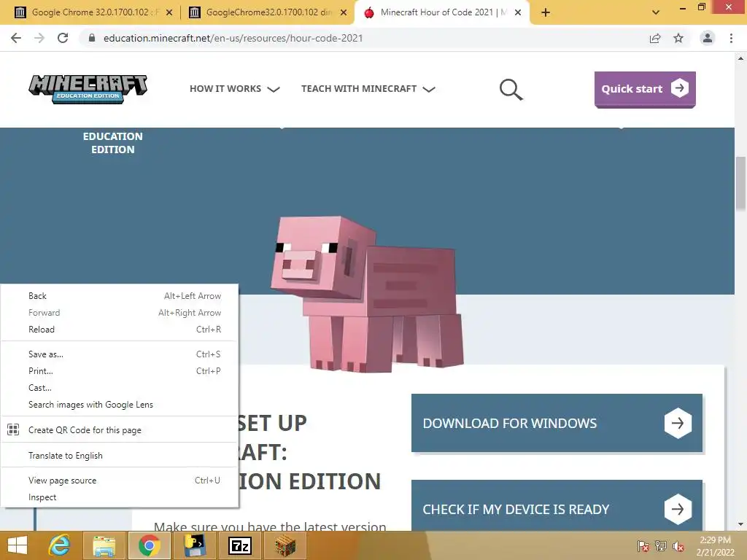This screenshot has width=747, height=560.
Task: Open the tab search chevron
Action: coord(656,12)
